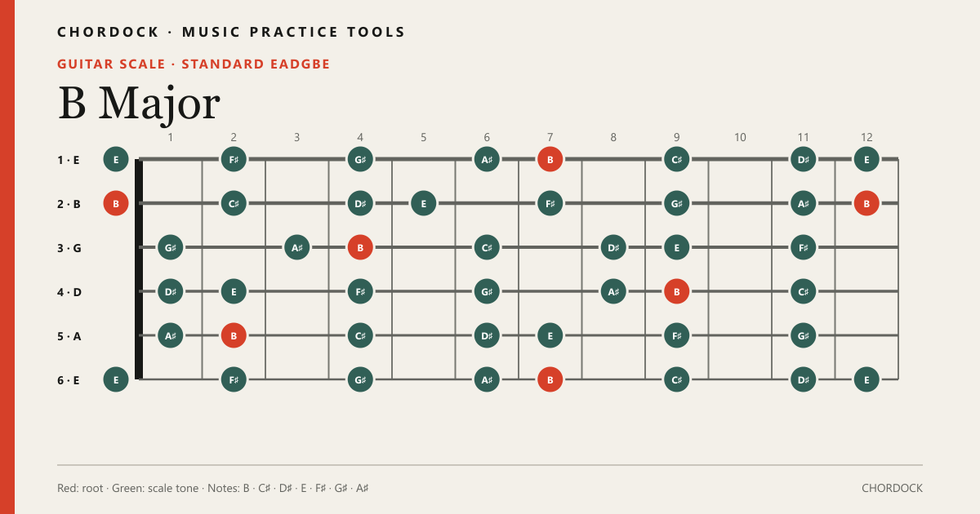Click the red B root on string 1 fret 7
The image size is (980, 514).
550,159
